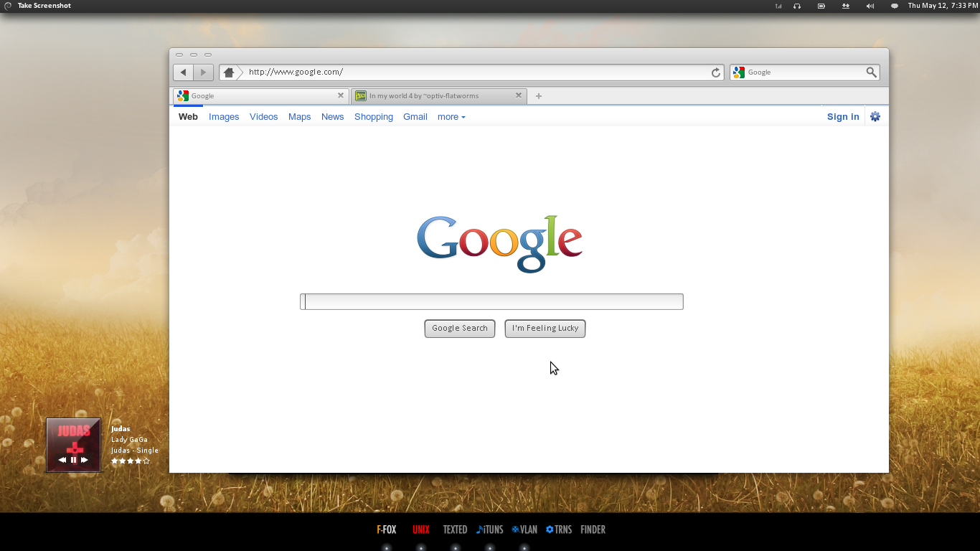Close the 'In my world 4' tab
The image size is (980, 551).
coord(519,95)
